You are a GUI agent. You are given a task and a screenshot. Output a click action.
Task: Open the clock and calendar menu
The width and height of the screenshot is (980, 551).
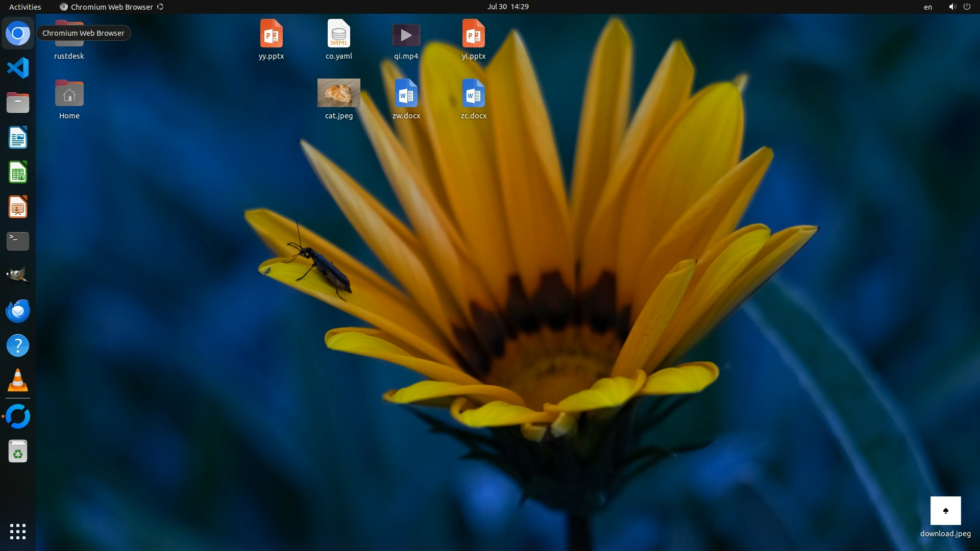click(x=507, y=7)
